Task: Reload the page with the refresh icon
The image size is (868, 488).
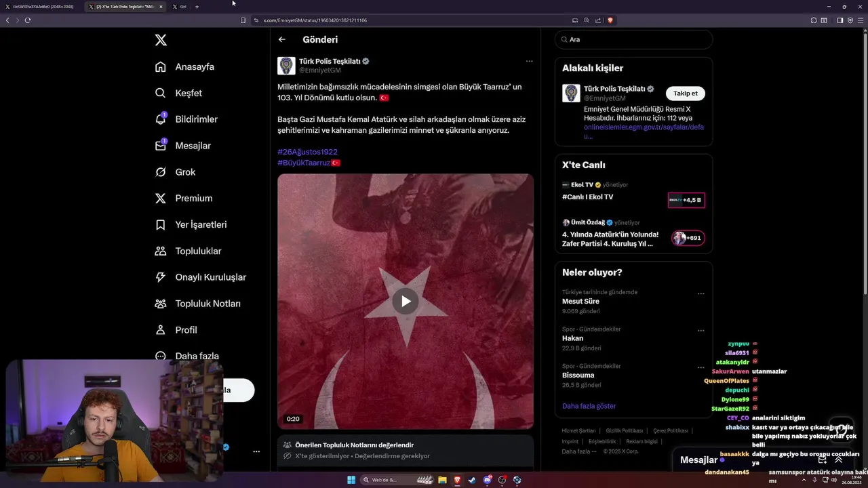Action: tap(28, 20)
